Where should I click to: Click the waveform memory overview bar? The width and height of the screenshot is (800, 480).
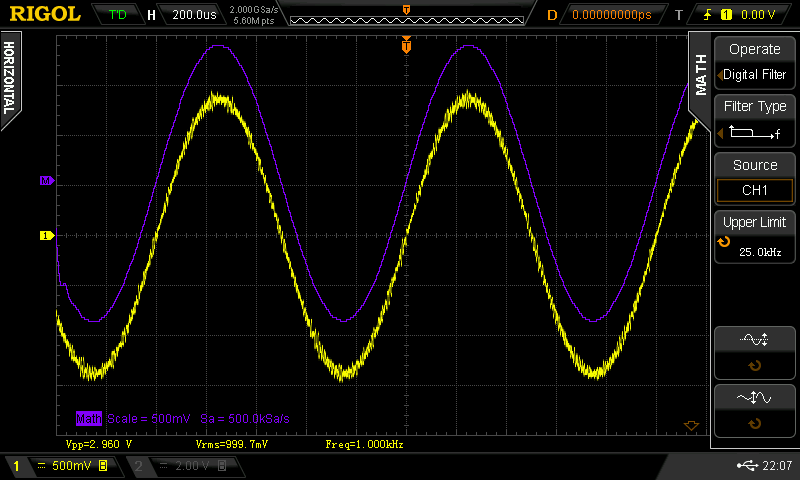[407, 20]
